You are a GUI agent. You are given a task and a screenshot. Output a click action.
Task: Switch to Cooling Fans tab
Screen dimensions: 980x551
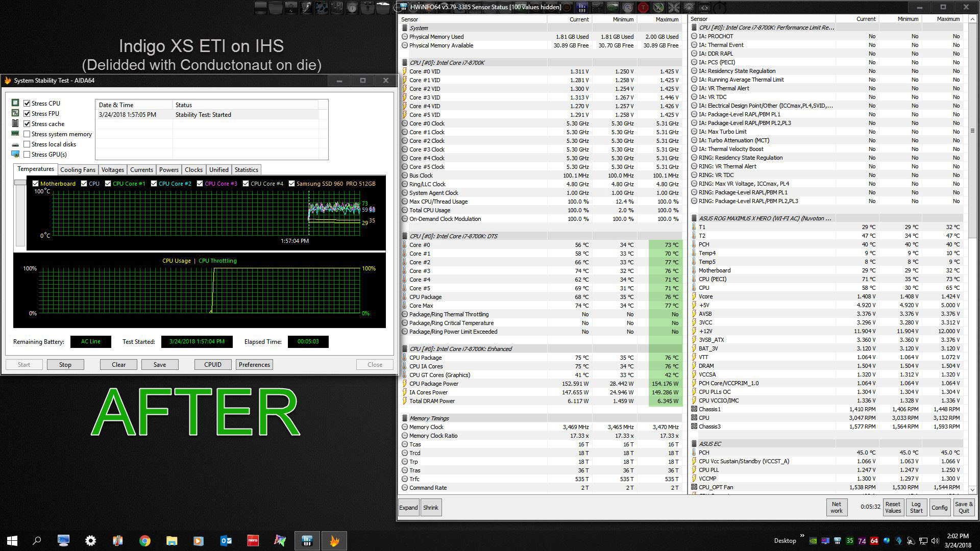click(78, 169)
